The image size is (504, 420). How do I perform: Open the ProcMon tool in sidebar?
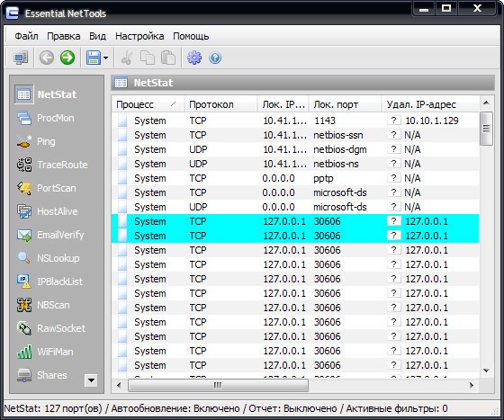point(46,118)
